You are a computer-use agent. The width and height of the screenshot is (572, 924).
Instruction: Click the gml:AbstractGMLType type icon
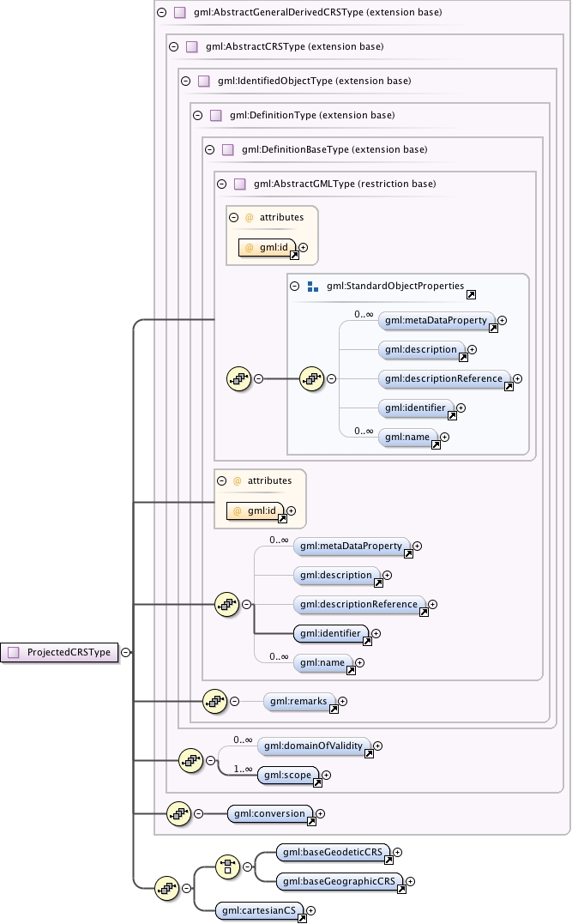pos(240,184)
